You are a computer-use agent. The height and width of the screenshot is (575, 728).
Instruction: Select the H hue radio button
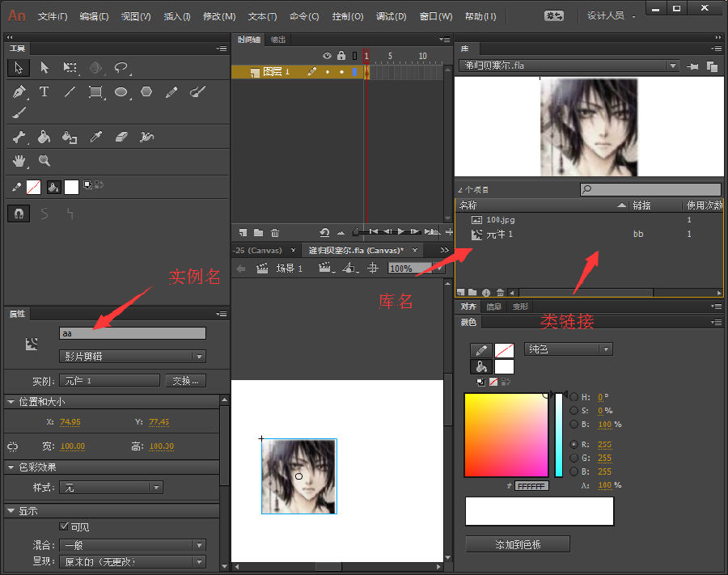[574, 397]
